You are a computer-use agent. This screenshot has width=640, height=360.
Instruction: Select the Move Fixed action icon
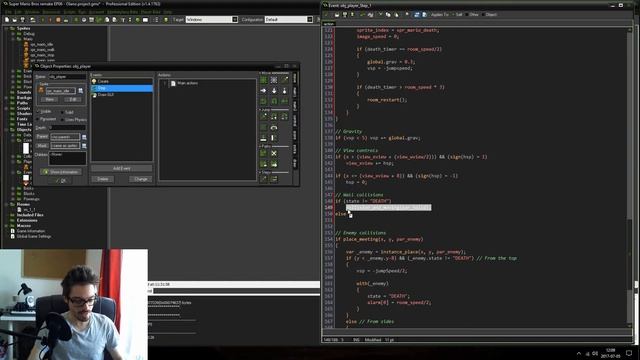click(263, 80)
